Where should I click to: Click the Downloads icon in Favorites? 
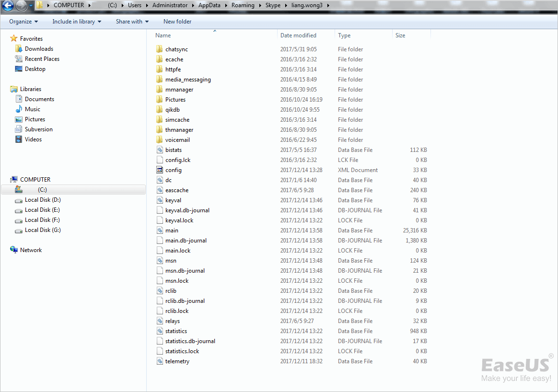tap(19, 49)
